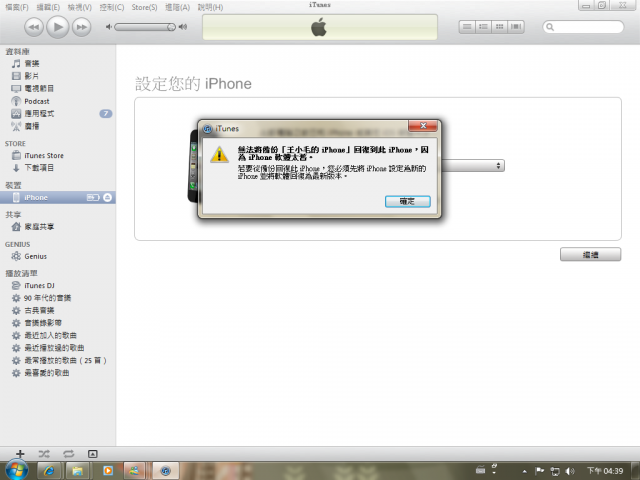Open the 檔案(F) menu
This screenshot has width=640, height=480.
point(17,7)
